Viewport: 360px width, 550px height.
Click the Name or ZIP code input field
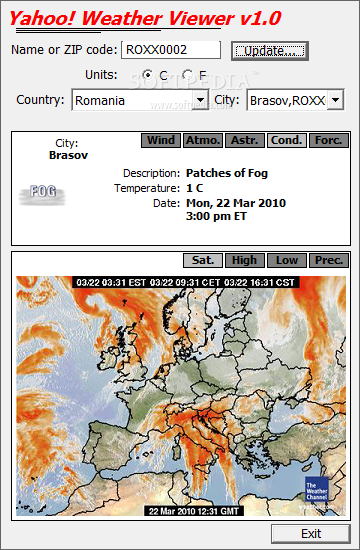[171, 50]
